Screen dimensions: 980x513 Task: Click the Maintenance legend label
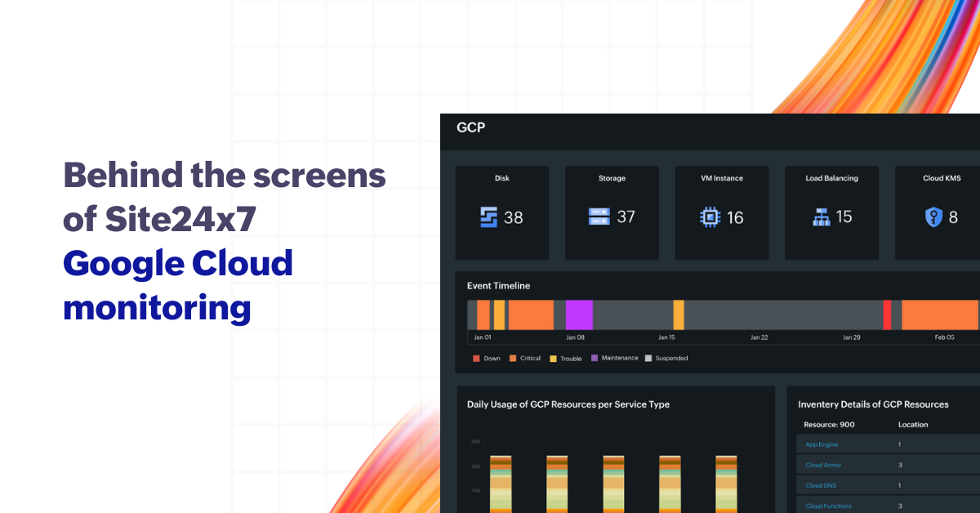(620, 358)
